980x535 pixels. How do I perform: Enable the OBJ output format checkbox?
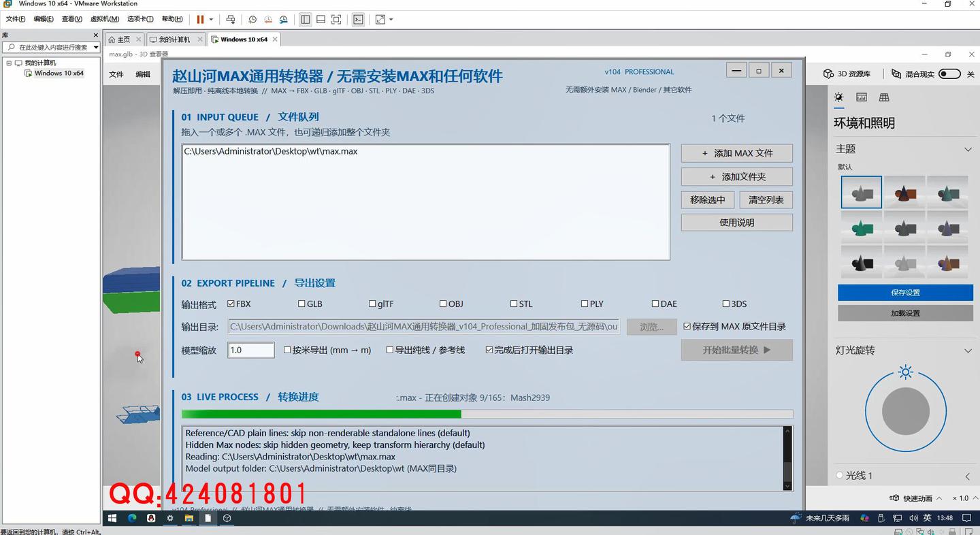(443, 304)
